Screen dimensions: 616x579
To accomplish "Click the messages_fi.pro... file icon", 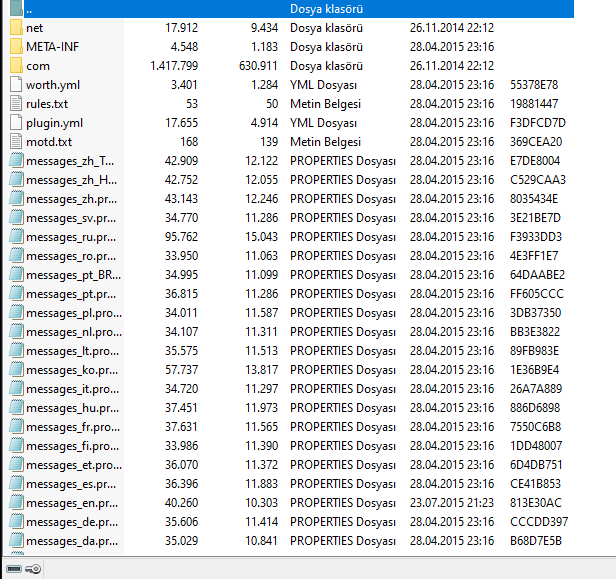I will pos(16,446).
